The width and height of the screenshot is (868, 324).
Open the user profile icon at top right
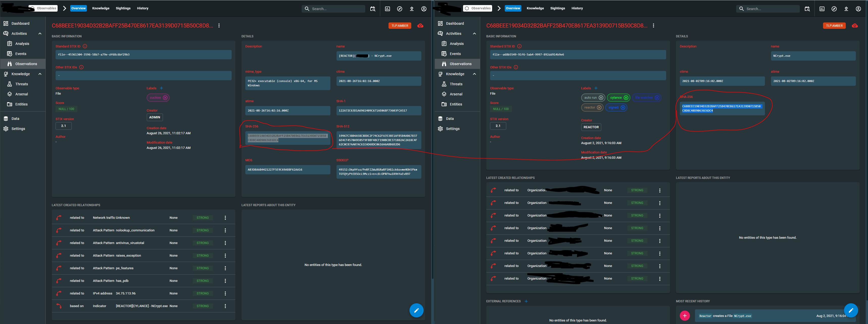pos(424,8)
